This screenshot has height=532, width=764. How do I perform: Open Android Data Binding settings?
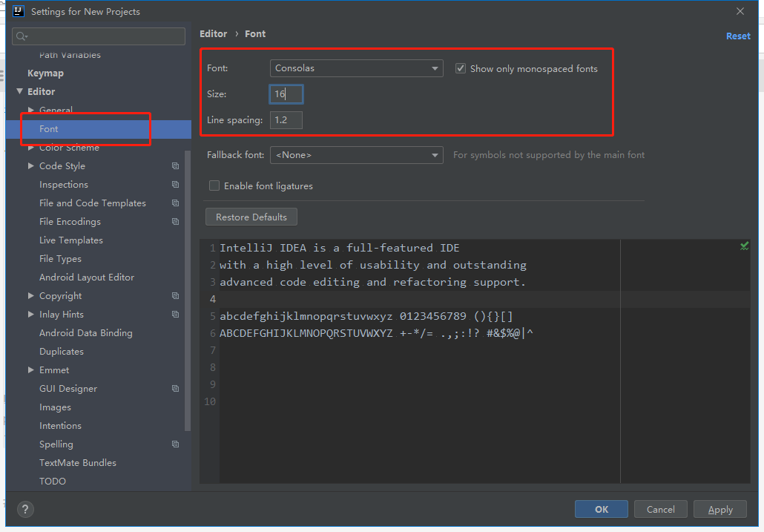tap(86, 332)
